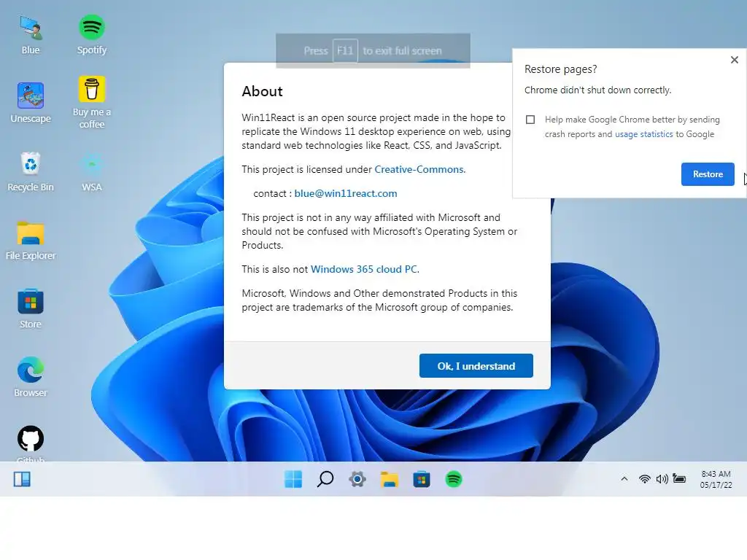Screen dimensions: 747x560
Task: Open the Windows 365 cloud PC link
Action: click(x=364, y=269)
